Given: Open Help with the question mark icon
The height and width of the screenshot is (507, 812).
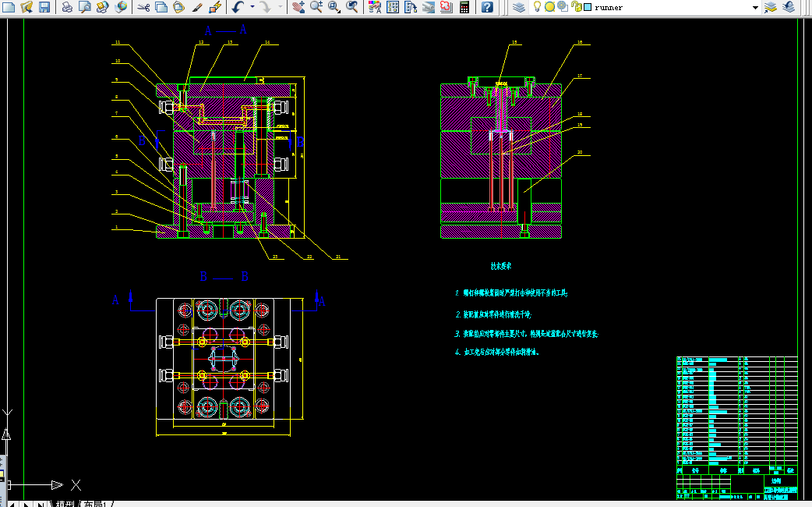Looking at the screenshot, I should (x=487, y=7).
